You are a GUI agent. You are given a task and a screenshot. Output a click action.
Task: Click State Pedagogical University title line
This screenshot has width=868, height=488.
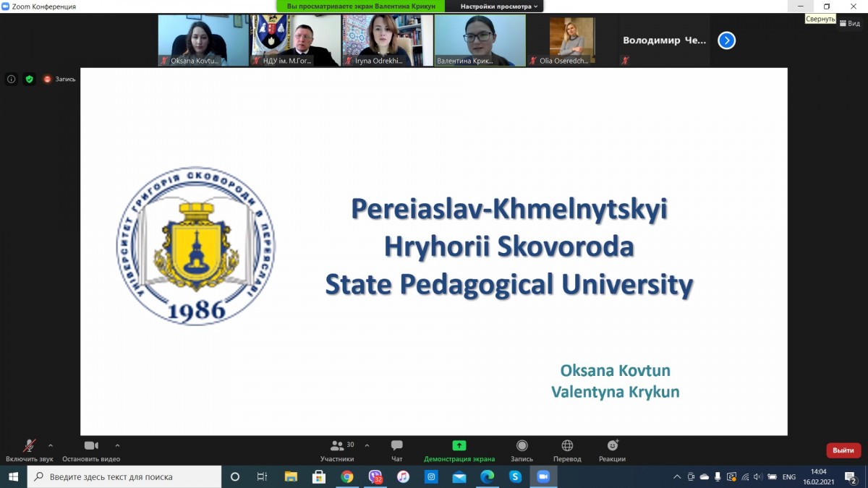point(509,285)
